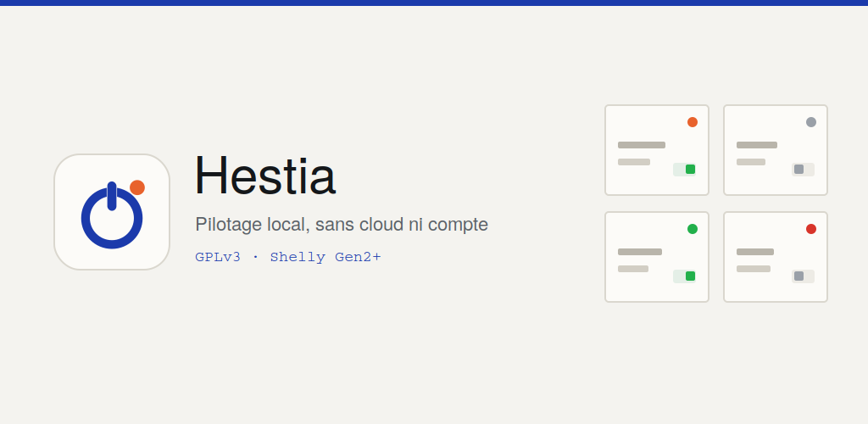Click the green status dot on the bottom-left card
This screenshot has width=868, height=424.
pyautogui.click(x=693, y=229)
